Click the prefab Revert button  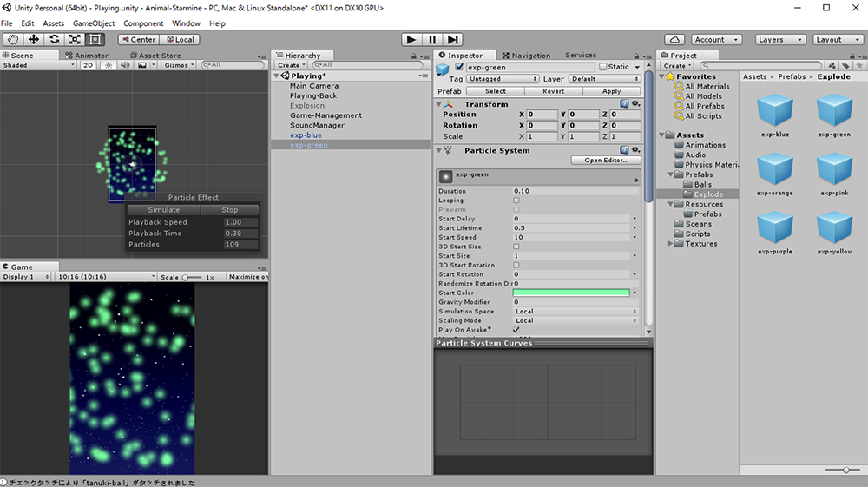(554, 91)
